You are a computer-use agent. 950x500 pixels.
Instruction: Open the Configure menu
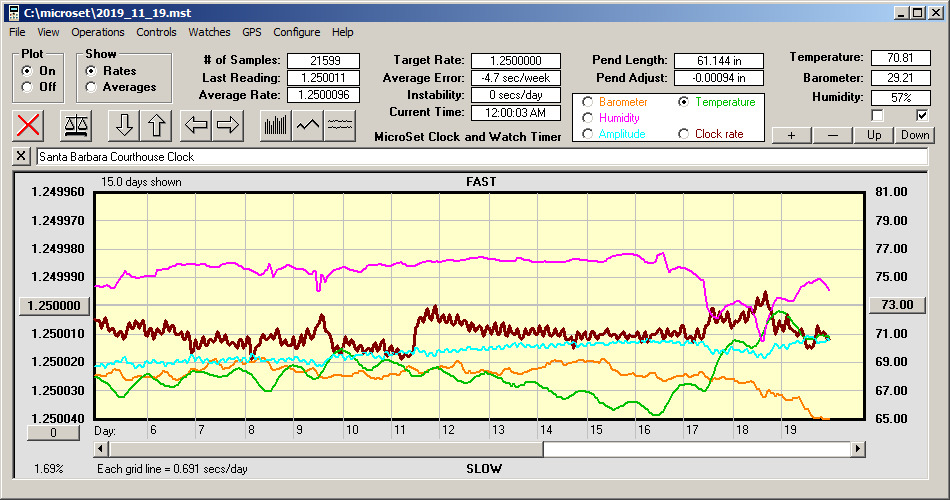click(296, 32)
